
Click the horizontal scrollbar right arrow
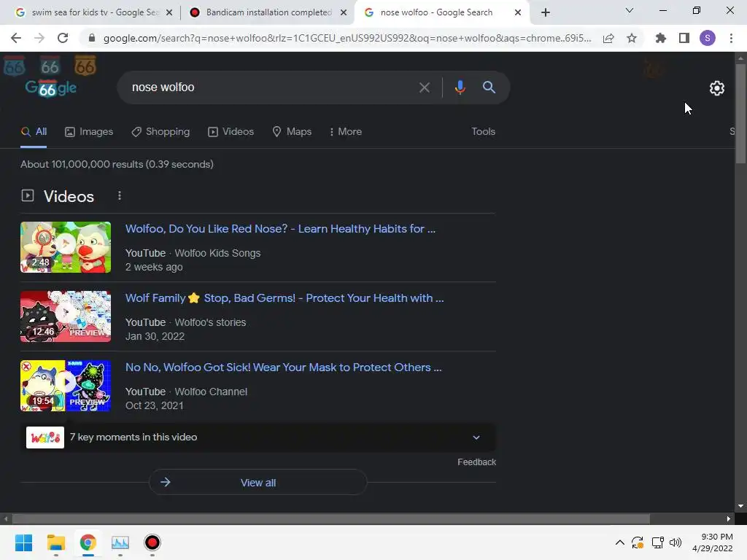[729, 518]
